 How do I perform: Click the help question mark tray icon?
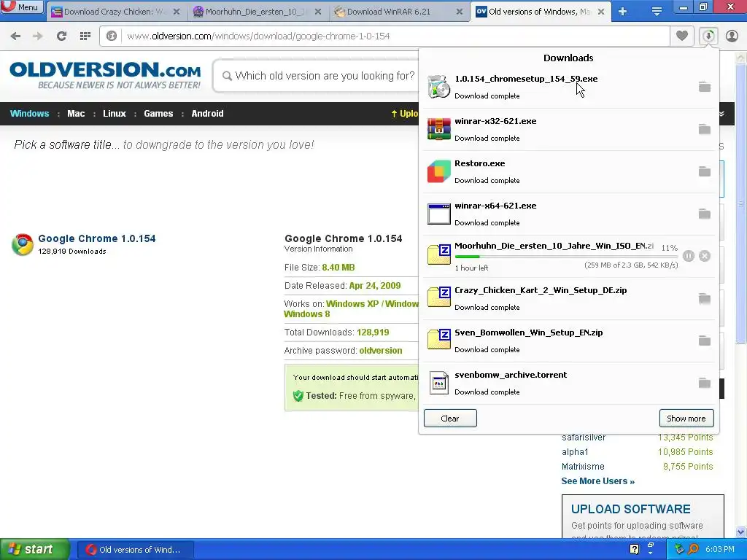634,550
